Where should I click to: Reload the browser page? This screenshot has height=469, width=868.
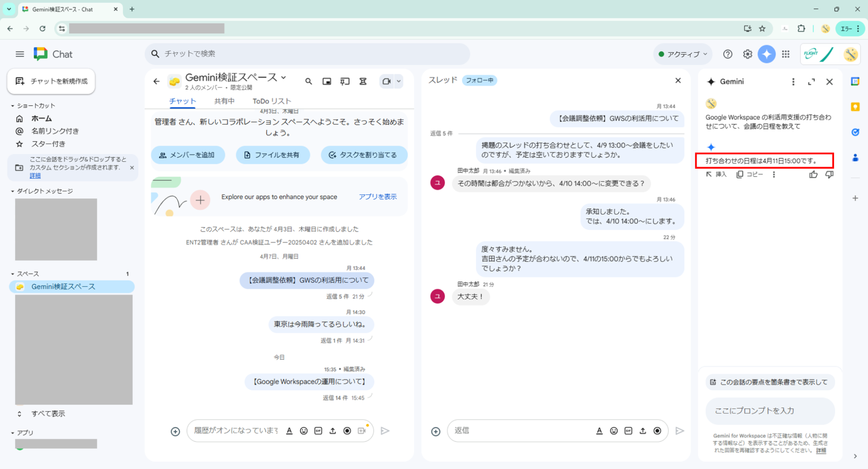pos(42,29)
